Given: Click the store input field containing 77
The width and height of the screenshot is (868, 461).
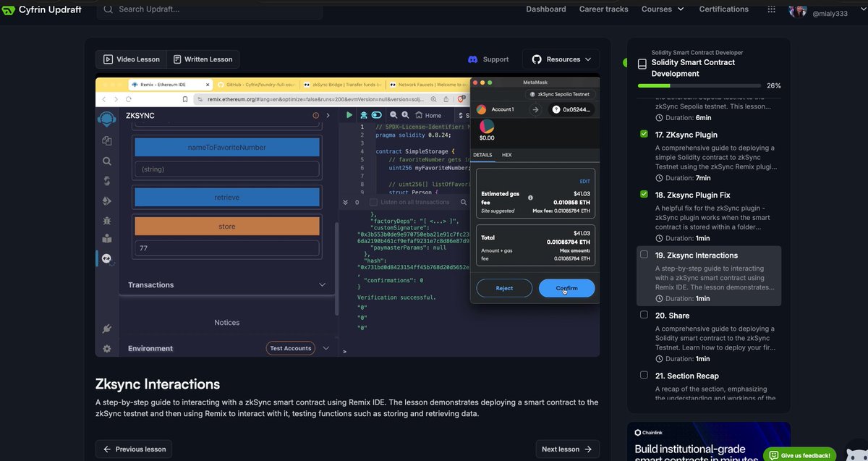Looking at the screenshot, I should (227, 248).
